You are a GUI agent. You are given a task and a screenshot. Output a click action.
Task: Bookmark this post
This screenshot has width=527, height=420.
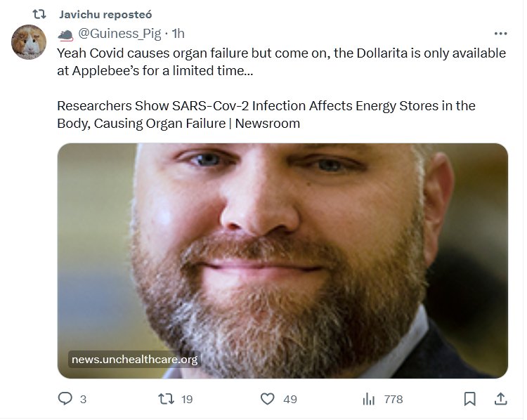click(x=470, y=399)
